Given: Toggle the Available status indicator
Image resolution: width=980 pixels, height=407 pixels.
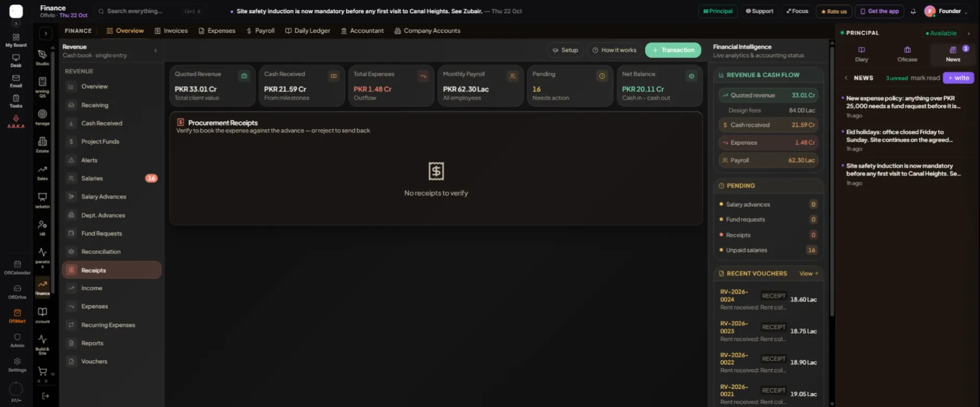Looking at the screenshot, I should pos(941,33).
